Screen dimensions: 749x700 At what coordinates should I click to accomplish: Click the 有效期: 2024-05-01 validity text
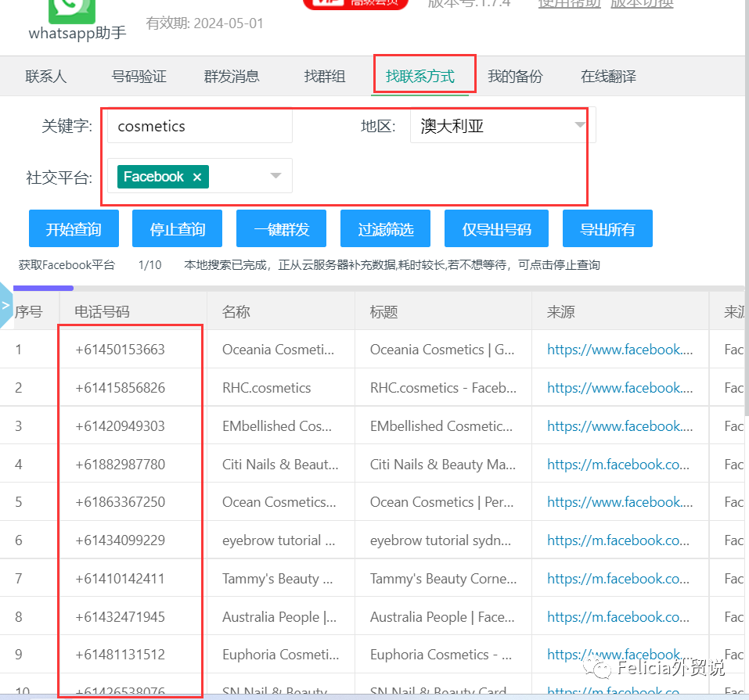pyautogui.click(x=204, y=23)
